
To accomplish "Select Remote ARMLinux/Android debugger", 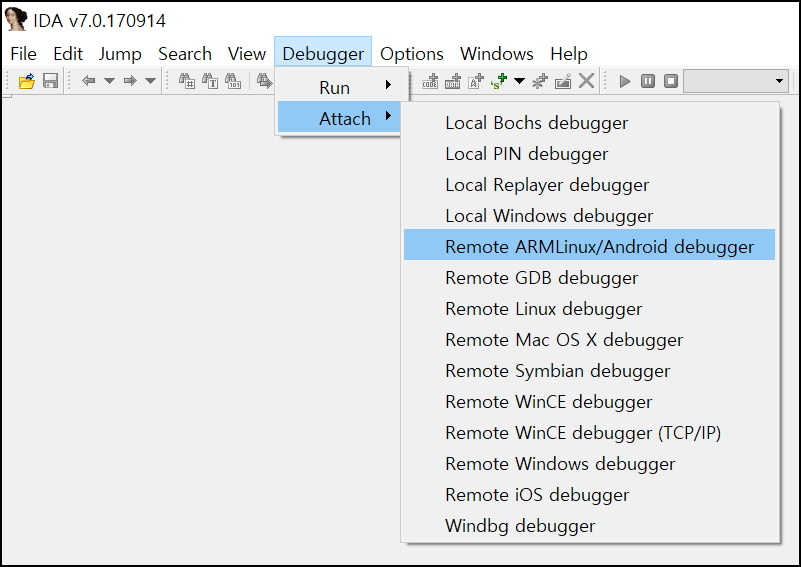I will click(x=589, y=247).
